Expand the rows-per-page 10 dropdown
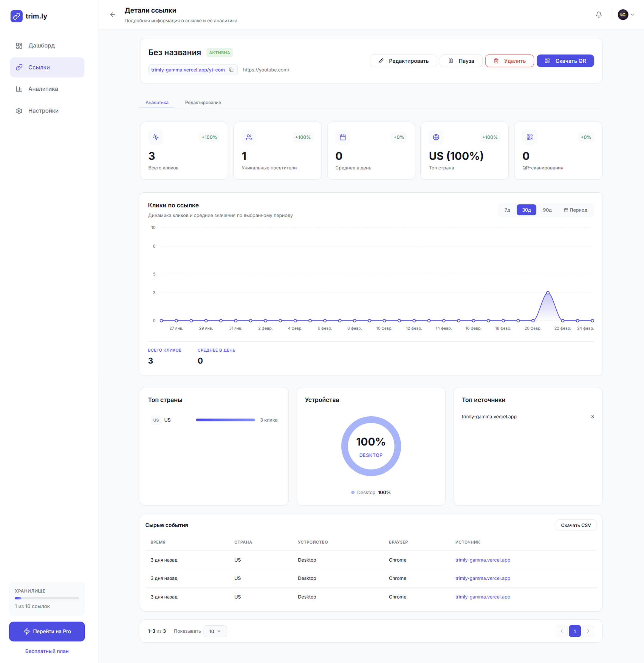 coord(215,631)
